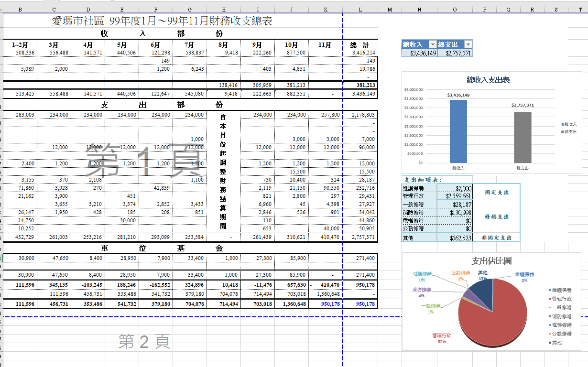Click the 總計 header cell
Viewport: 588px width, 367px height.
pyautogui.click(x=360, y=45)
